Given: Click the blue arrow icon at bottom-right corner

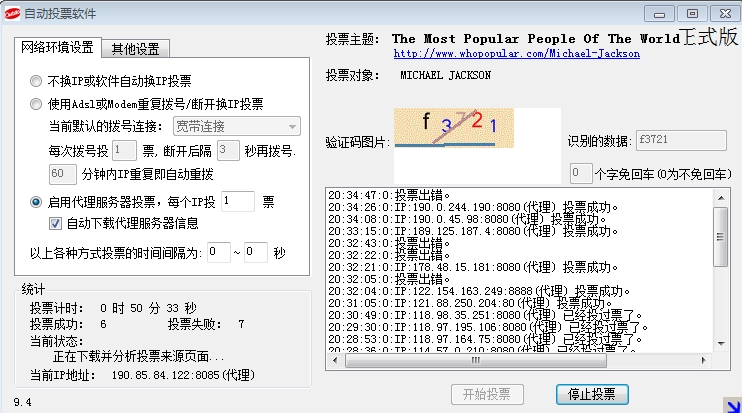Looking at the screenshot, I should pyautogui.click(x=733, y=406).
